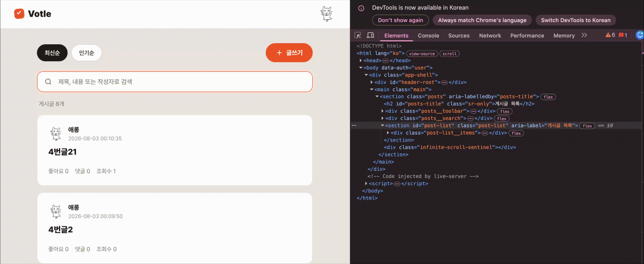Open the profile avatar in header

pos(327,14)
